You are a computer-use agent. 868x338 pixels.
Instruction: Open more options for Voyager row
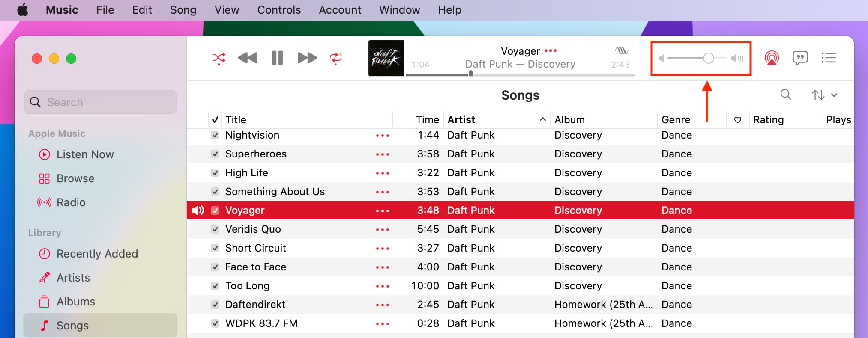pyautogui.click(x=383, y=211)
